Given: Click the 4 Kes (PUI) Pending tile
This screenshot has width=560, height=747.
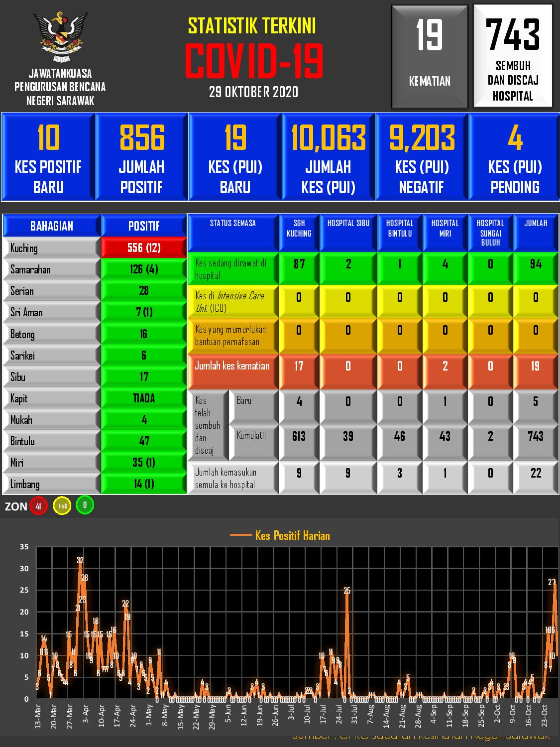Looking at the screenshot, I should click(515, 157).
